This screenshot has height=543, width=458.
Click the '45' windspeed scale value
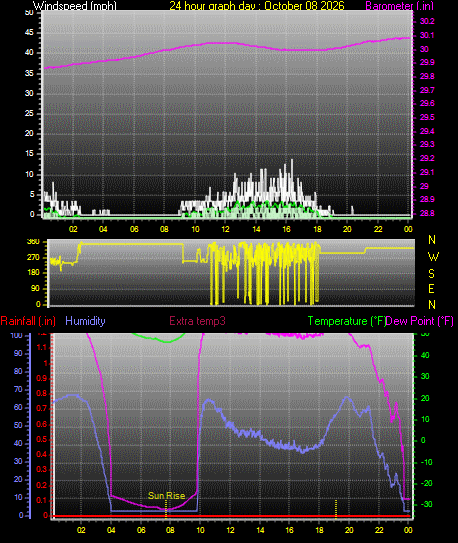point(29,33)
